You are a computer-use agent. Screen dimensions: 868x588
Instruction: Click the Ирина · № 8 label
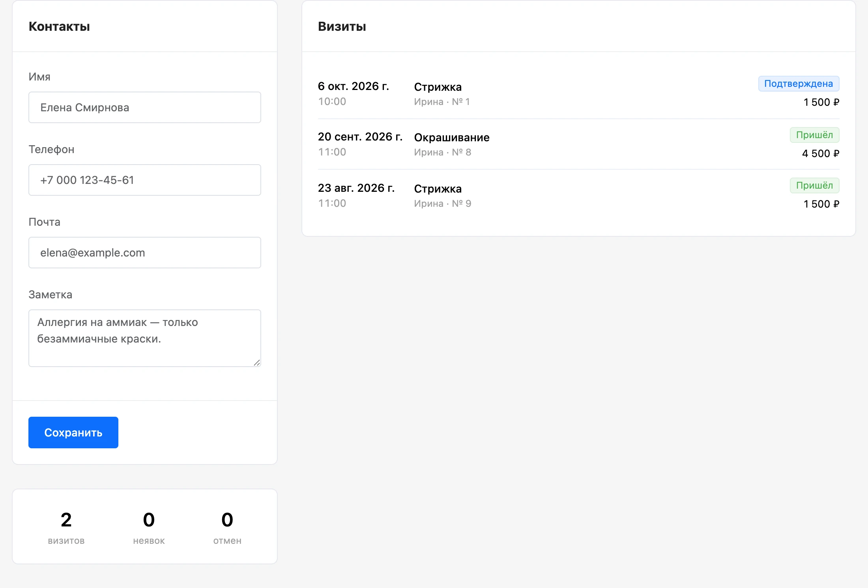(x=443, y=152)
